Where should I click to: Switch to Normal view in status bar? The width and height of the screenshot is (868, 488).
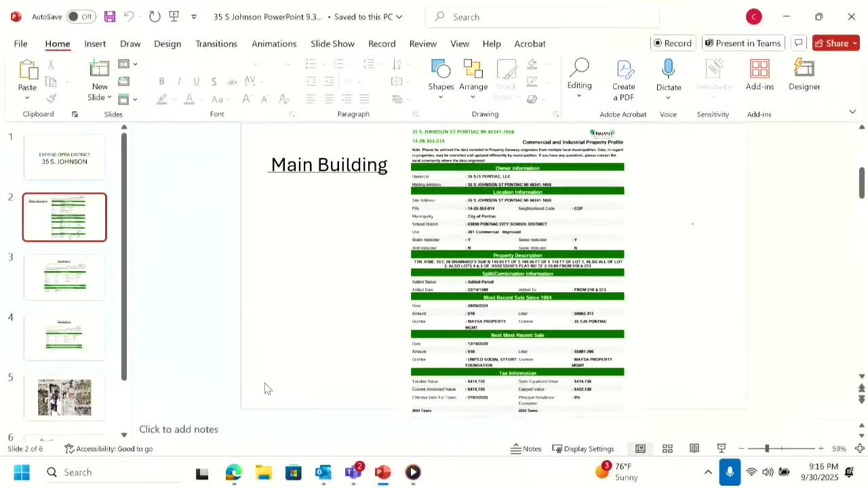point(640,449)
